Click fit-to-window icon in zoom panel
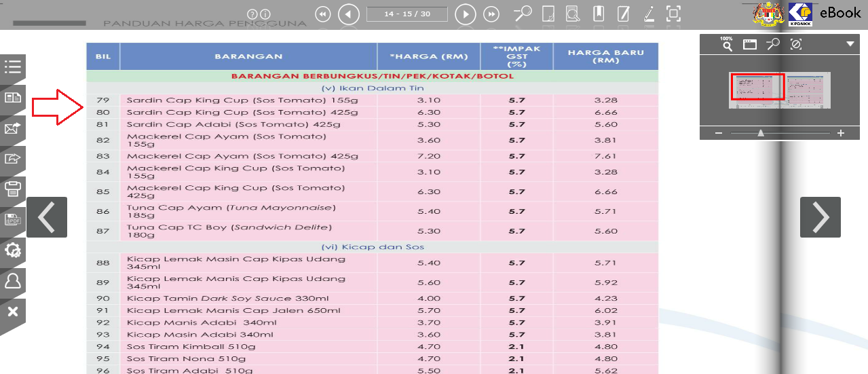The image size is (868, 374). click(749, 45)
